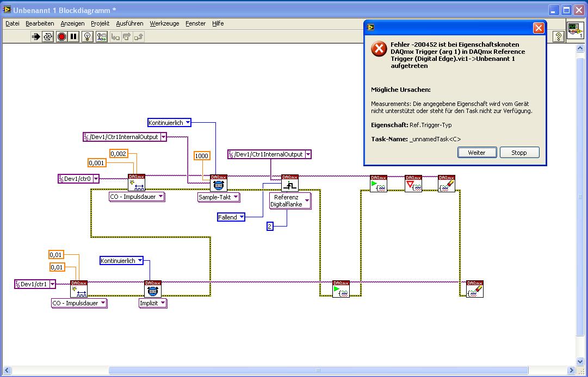Viewport: 588px width, 377px height.
Task: Select lower DAQmx Clear Task node
Action: 475,289
